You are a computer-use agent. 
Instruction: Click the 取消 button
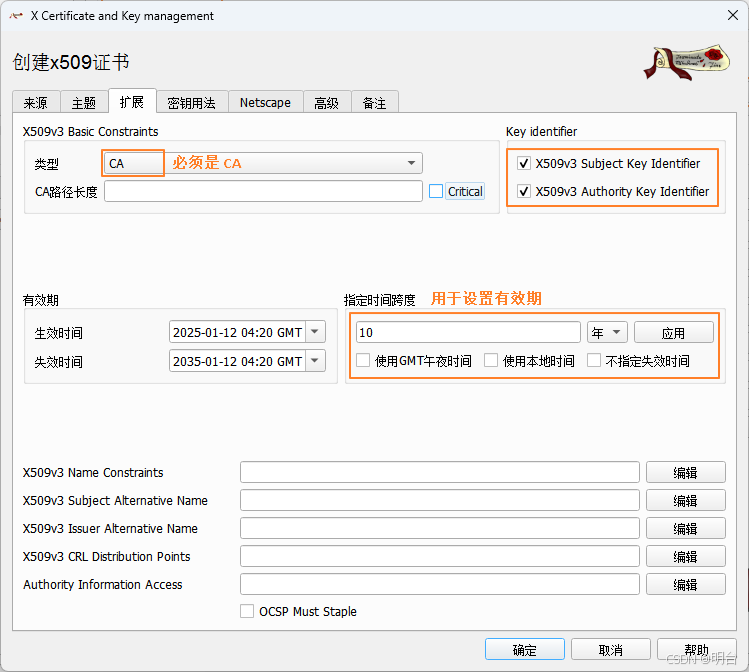tap(611, 650)
